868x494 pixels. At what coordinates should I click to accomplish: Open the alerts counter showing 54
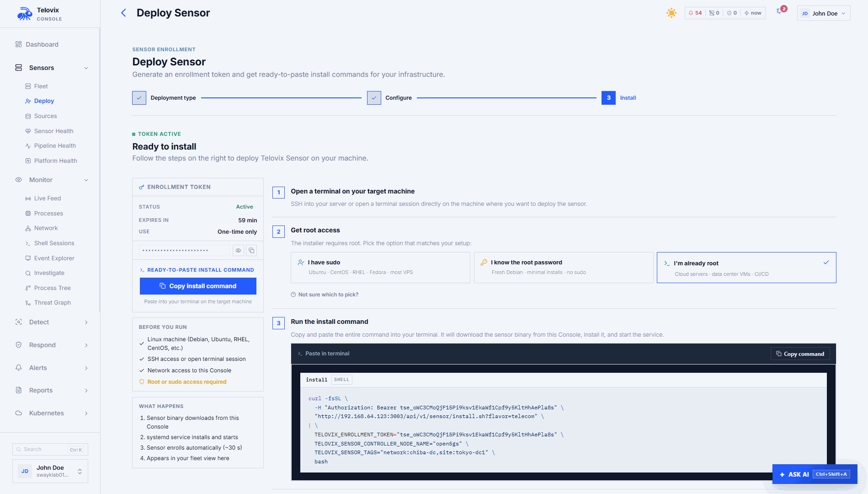tap(695, 13)
